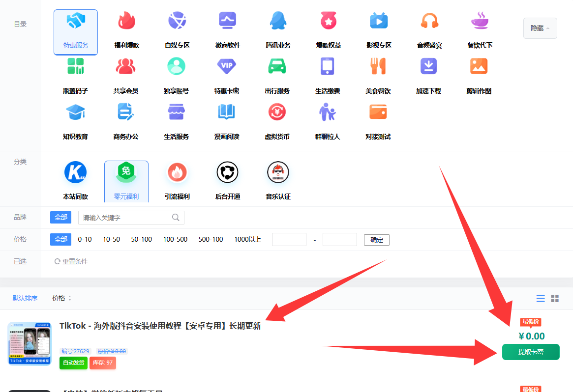Select the 0-10 price range filter
Screen dimensions: 573x392
coord(85,240)
